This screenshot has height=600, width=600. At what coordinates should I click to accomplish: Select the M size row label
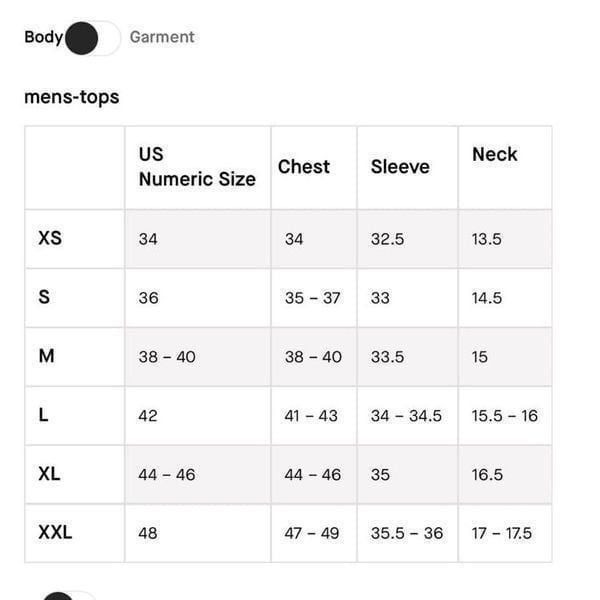pos(46,356)
